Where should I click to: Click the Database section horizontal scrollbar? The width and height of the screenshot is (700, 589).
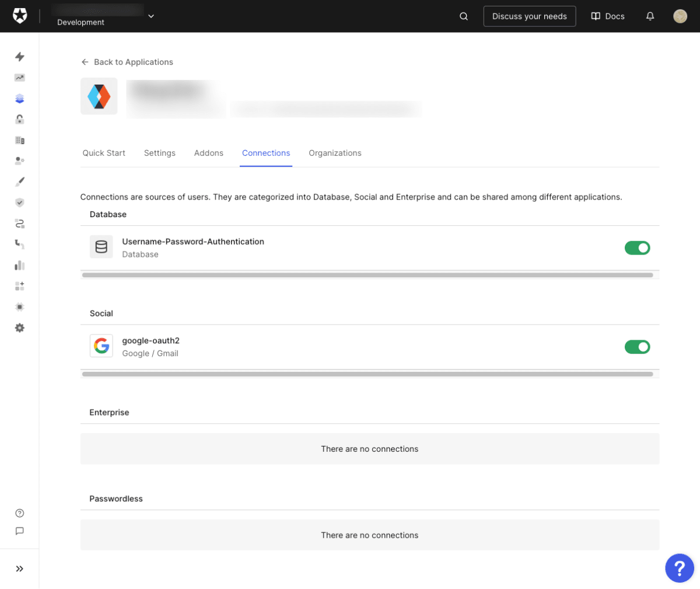[367, 275]
